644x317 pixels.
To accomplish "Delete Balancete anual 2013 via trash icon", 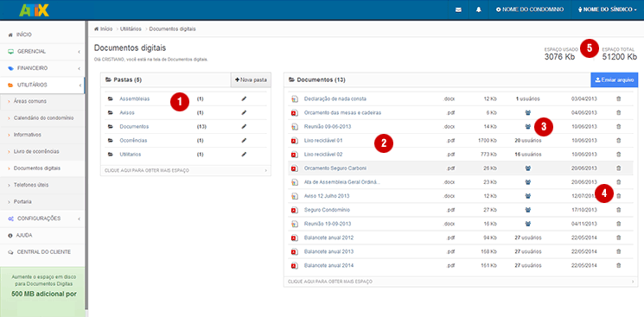I will 619,251.
